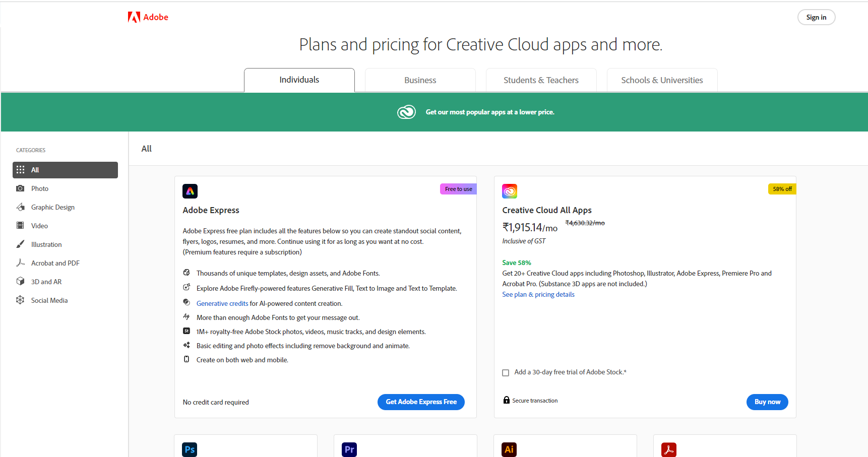Image resolution: width=868 pixels, height=457 pixels.
Task: Click the red Acrobat app icon
Action: pyautogui.click(x=669, y=449)
